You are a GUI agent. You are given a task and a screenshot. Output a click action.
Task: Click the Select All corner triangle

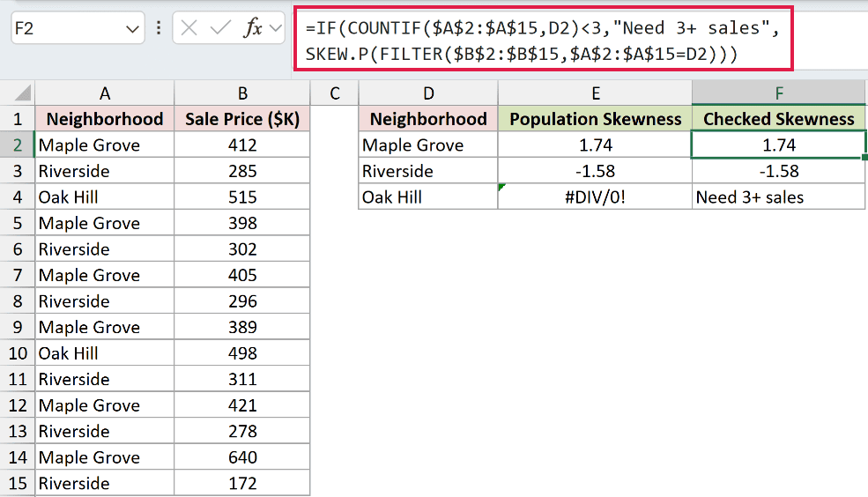(x=21, y=93)
